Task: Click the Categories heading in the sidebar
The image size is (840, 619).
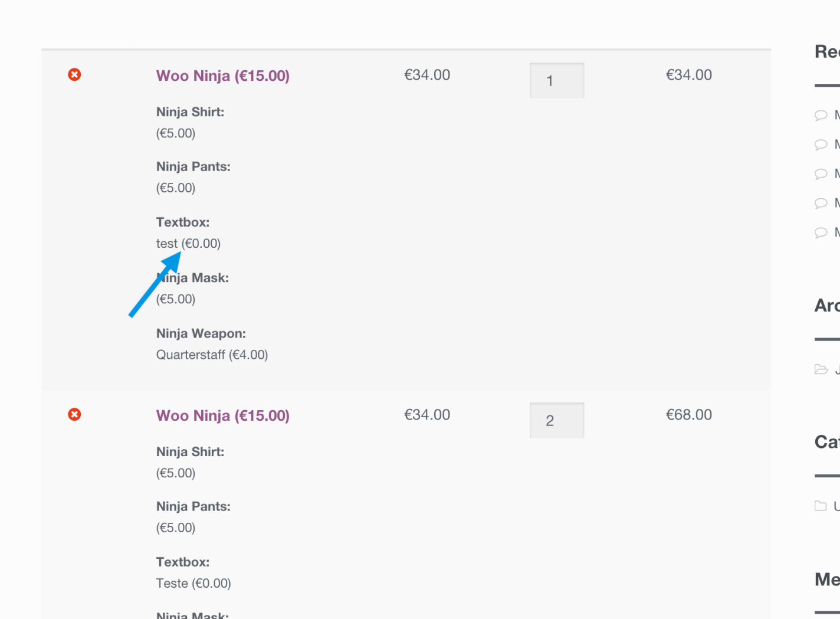Action: pos(826,441)
